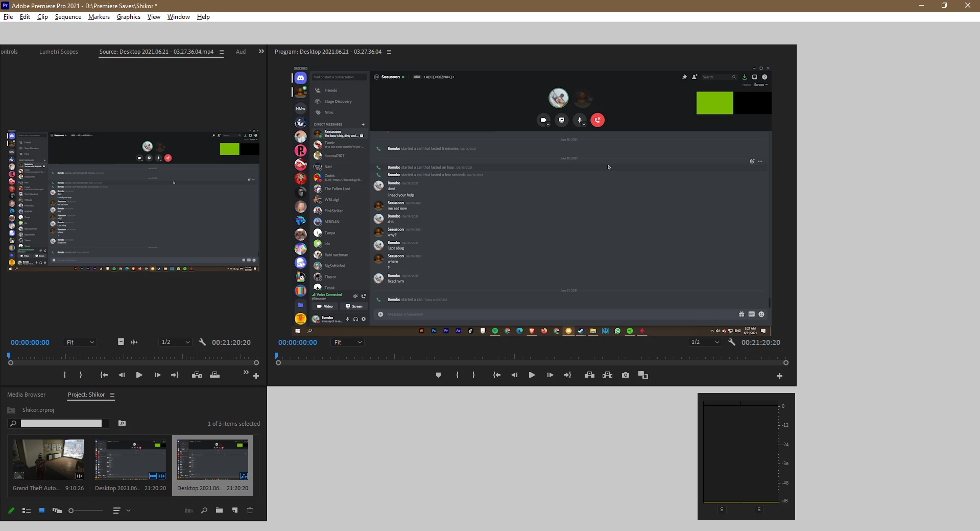Go to In point in Source monitor
The width and height of the screenshot is (980, 531).
pos(104,375)
